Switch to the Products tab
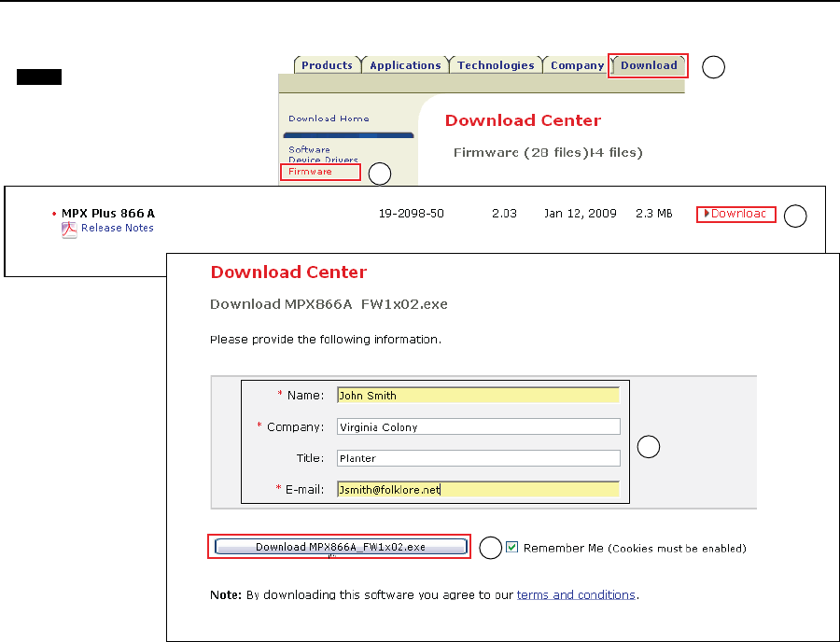 pyautogui.click(x=327, y=65)
